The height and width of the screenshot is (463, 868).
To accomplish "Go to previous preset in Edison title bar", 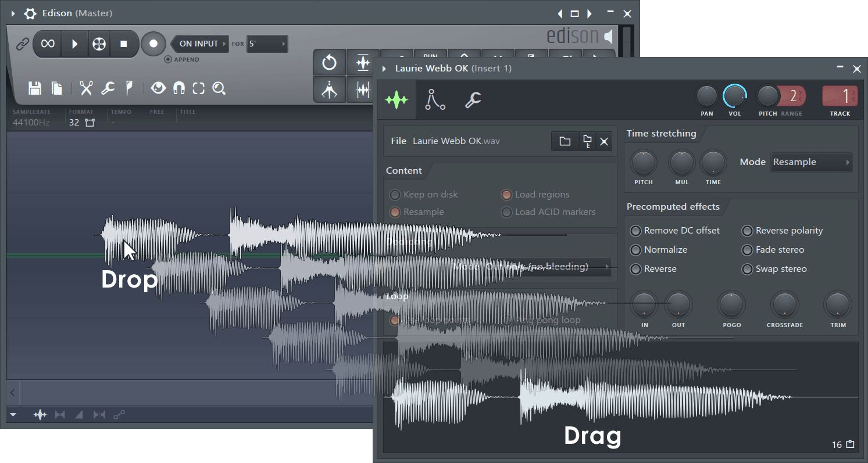I will (x=560, y=13).
